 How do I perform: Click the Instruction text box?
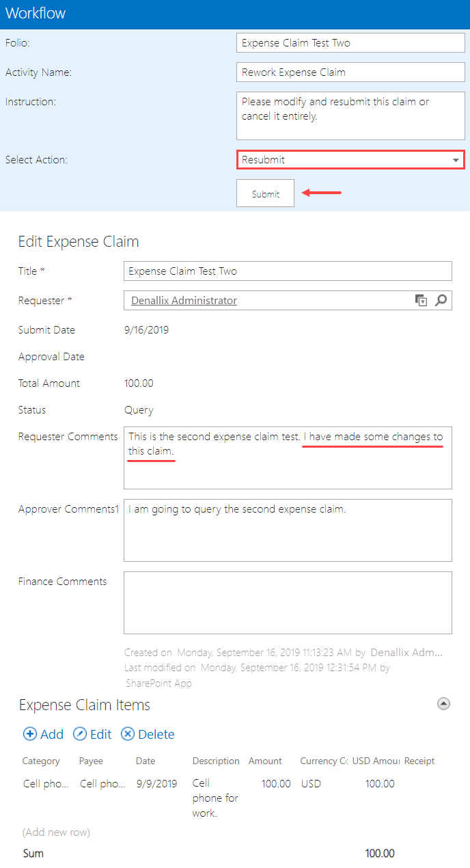350,115
